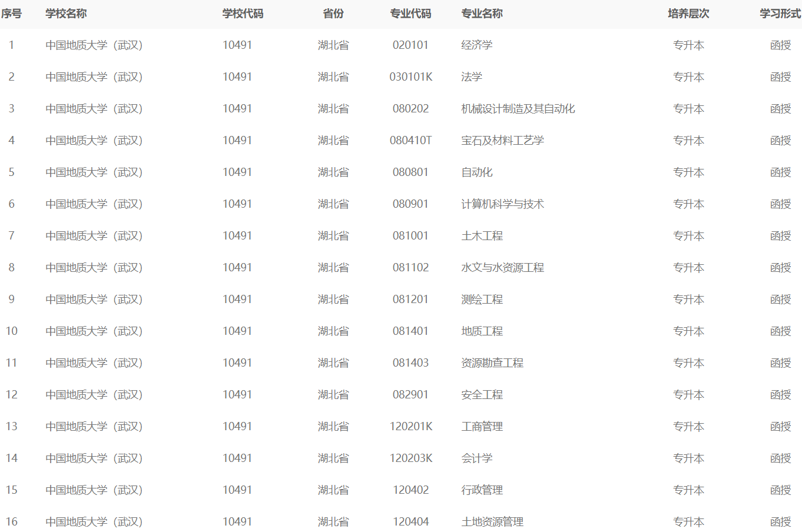Viewport: 802px width, 532px height.
Task: Select the major name 资源勘查工程
Action: 492,363
